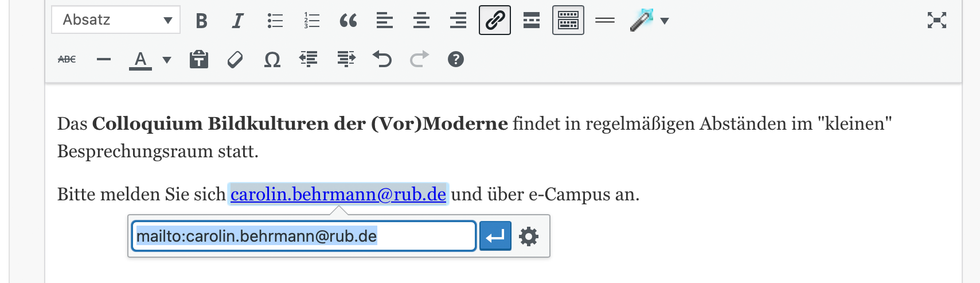Viewport: 980px width, 283px height.
Task: Insert special character omega symbol
Action: pos(272,59)
